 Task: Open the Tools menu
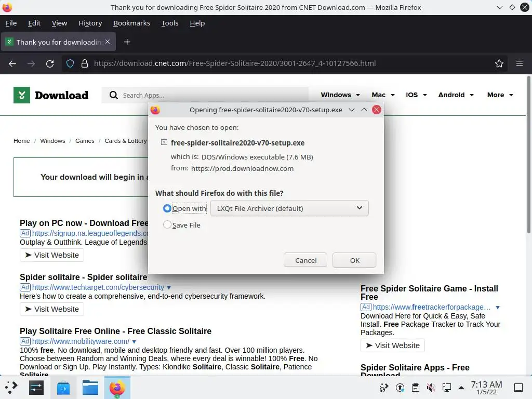point(170,23)
